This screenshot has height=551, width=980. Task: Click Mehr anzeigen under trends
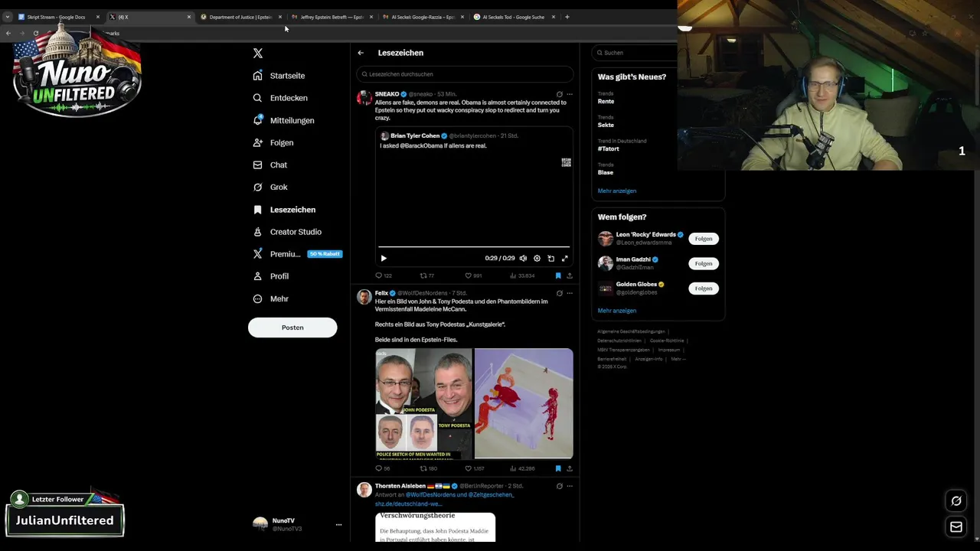point(617,191)
